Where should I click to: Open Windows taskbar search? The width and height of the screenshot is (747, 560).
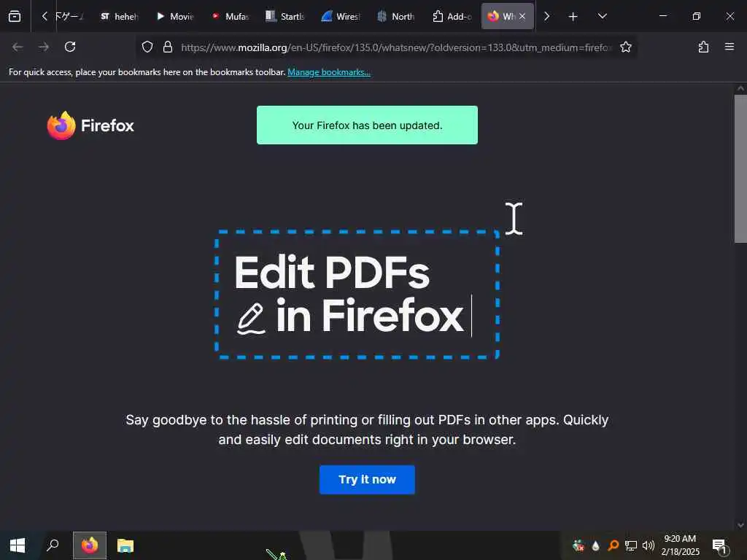pos(53,545)
